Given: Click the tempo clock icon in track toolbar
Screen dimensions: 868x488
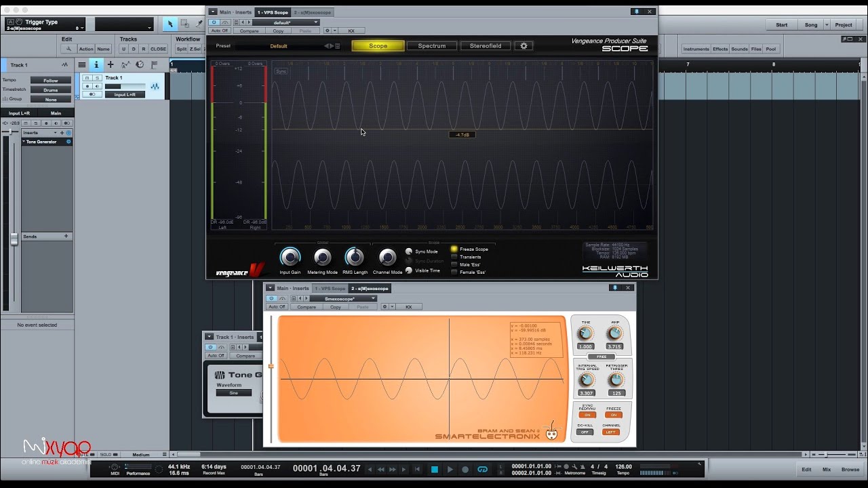Looking at the screenshot, I should tap(140, 65).
